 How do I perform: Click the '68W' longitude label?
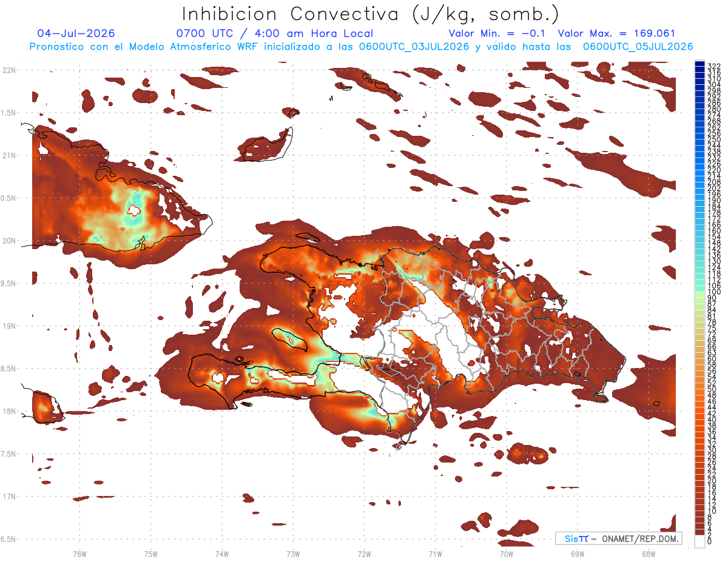click(x=648, y=554)
